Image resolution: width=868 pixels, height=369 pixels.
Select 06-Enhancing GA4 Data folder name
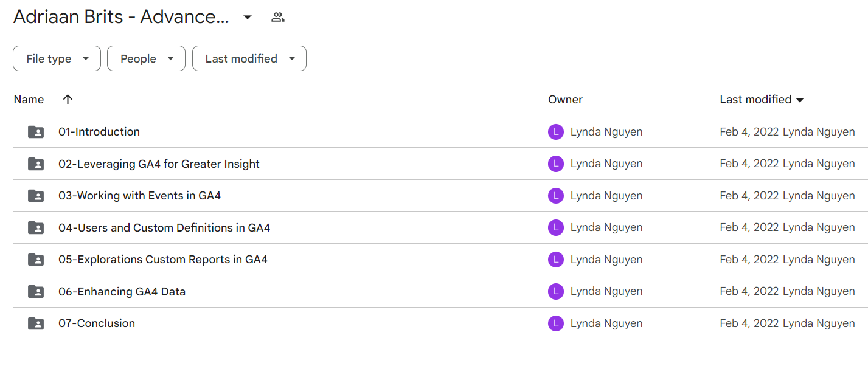122,292
